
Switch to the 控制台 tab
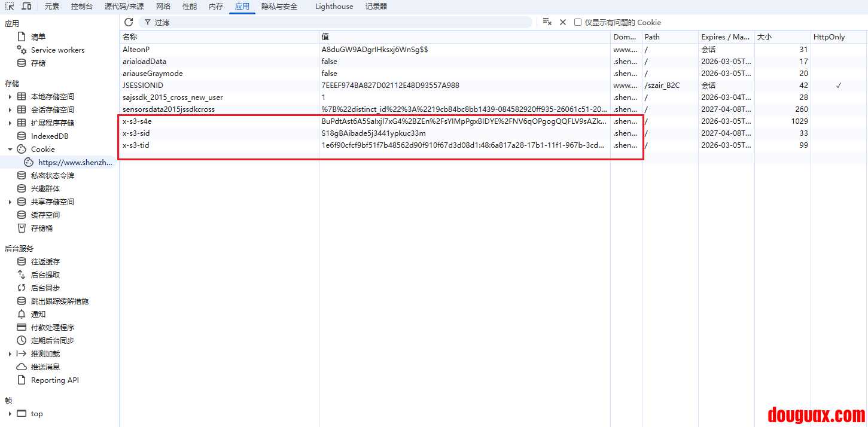click(x=81, y=7)
